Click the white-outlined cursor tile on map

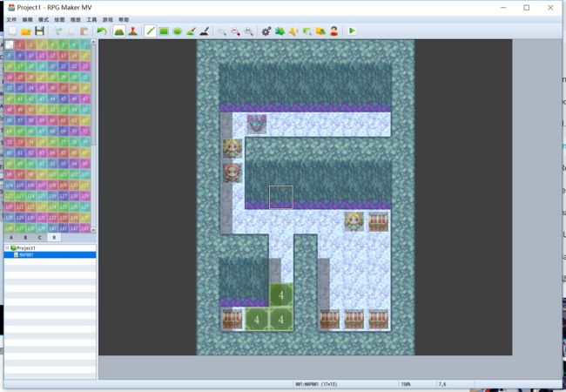[281, 197]
